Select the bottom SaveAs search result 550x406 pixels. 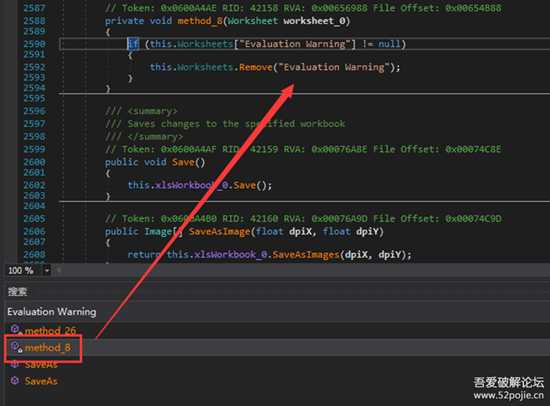(41, 381)
